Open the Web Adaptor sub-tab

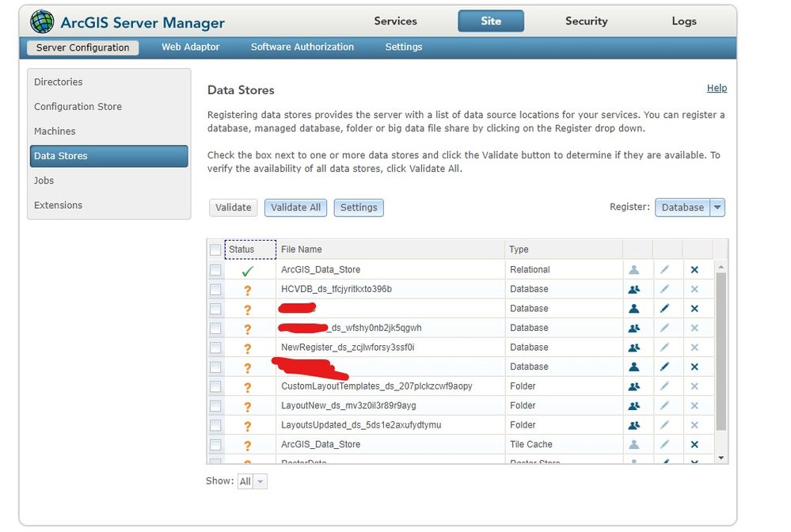[x=190, y=47]
